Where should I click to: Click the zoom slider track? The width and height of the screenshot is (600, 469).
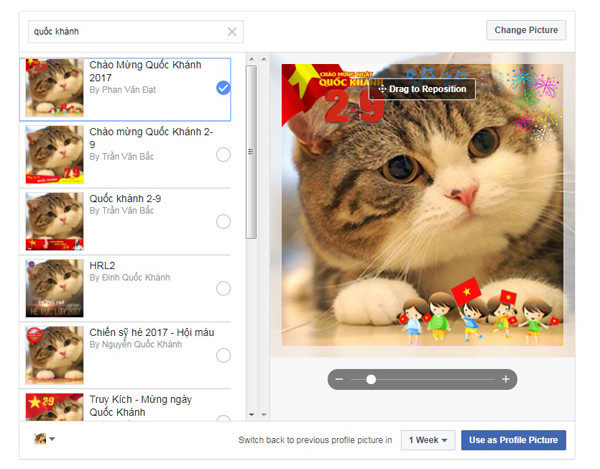pyautogui.click(x=423, y=379)
